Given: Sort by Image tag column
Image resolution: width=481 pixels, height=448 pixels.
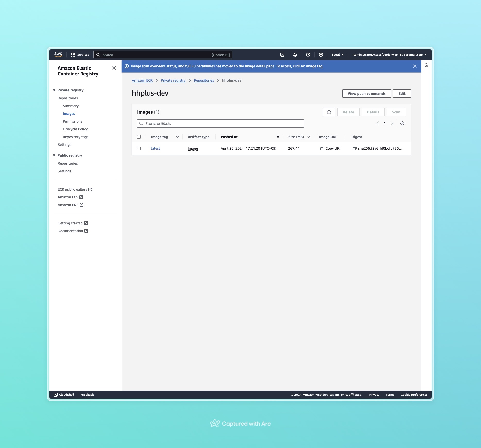Looking at the screenshot, I should (x=178, y=137).
